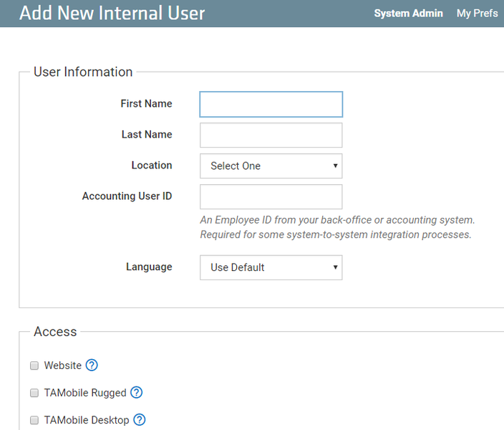Open help icon next to TAMobile Desktop
The image size is (504, 430).
point(139,420)
